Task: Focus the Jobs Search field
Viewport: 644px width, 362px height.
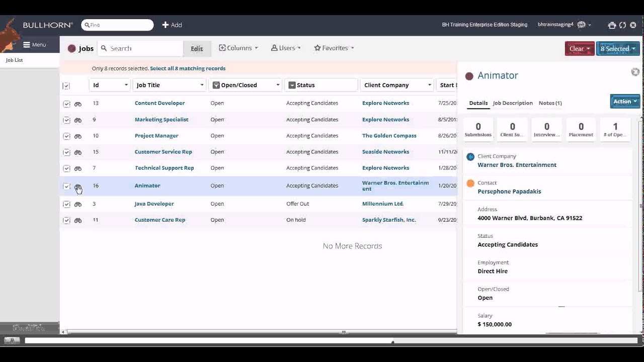Action: click(140, 49)
